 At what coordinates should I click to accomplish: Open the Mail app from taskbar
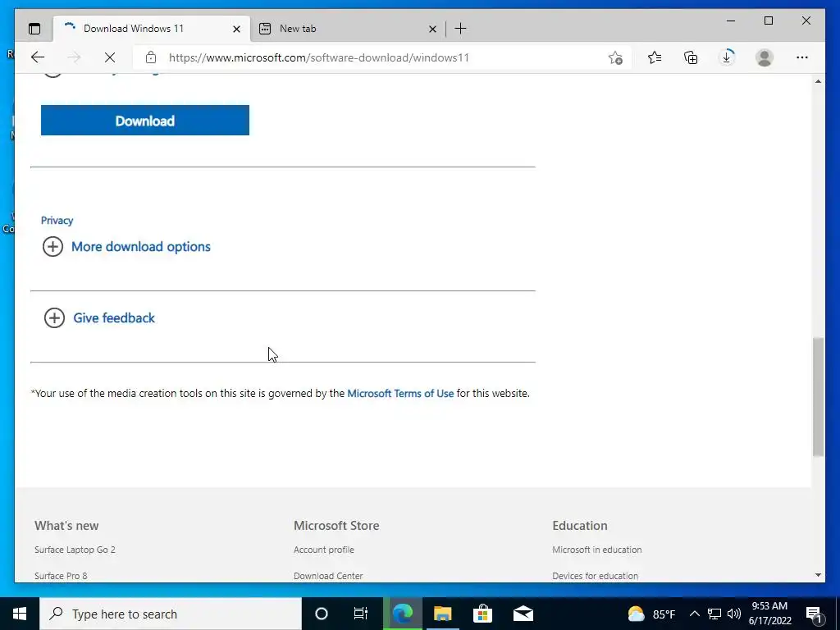pyautogui.click(x=523, y=614)
